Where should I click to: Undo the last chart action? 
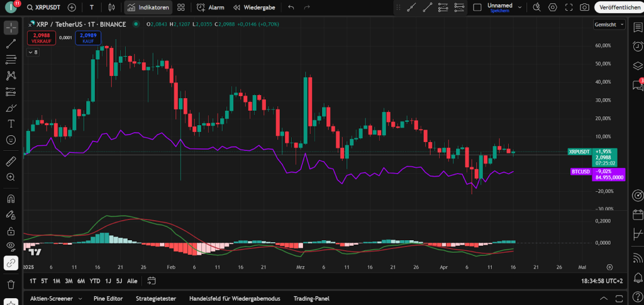tap(291, 8)
